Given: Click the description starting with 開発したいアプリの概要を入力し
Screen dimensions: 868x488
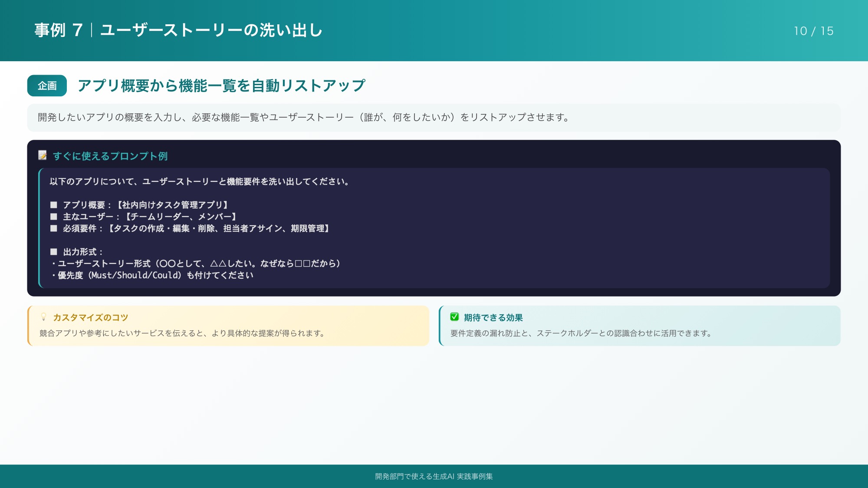Looking at the screenshot, I should click(x=303, y=117).
